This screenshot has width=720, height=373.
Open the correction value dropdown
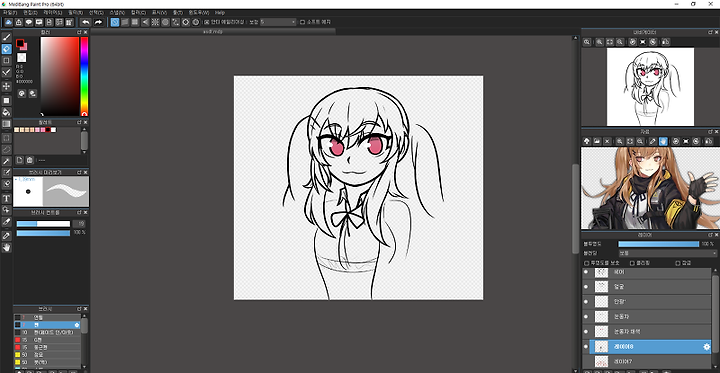(278, 22)
